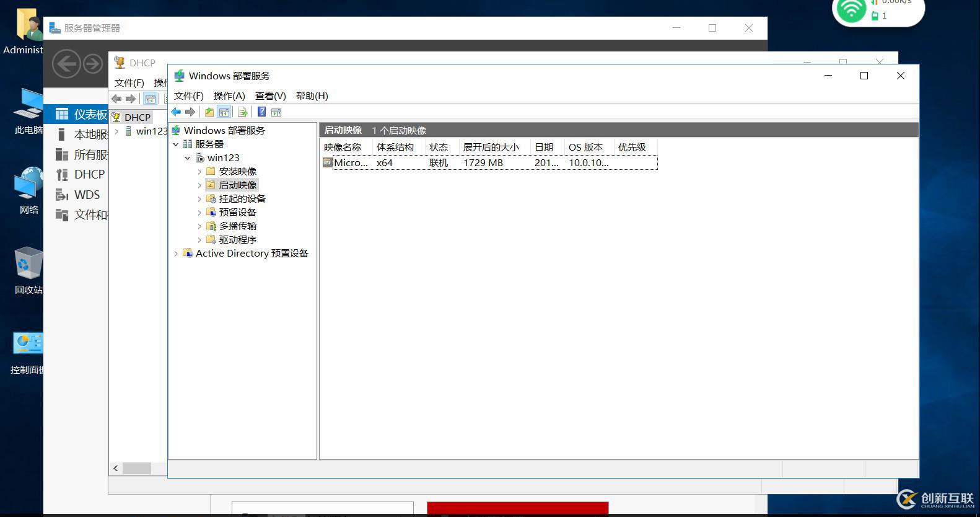Expand the 多播传输 node

(199, 226)
